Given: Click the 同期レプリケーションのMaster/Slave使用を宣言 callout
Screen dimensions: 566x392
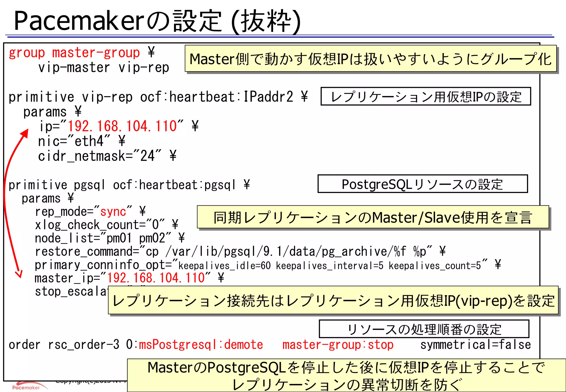Looking at the screenshot, I should 373,217.
